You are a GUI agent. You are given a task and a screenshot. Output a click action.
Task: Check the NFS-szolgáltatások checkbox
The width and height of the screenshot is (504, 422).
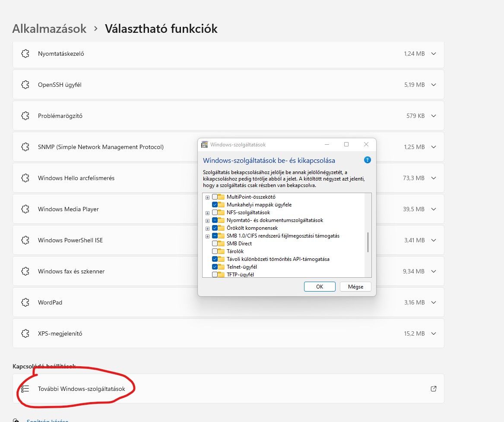[215, 213]
